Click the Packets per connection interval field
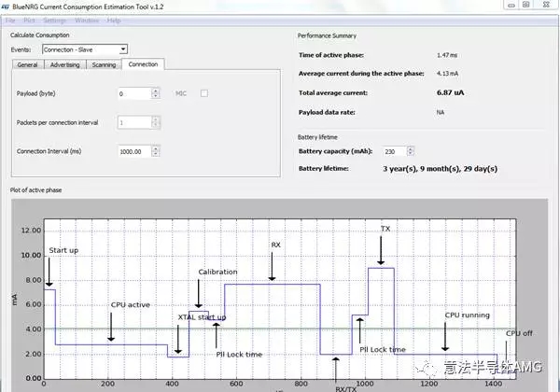This screenshot has height=392, width=560. click(x=134, y=122)
